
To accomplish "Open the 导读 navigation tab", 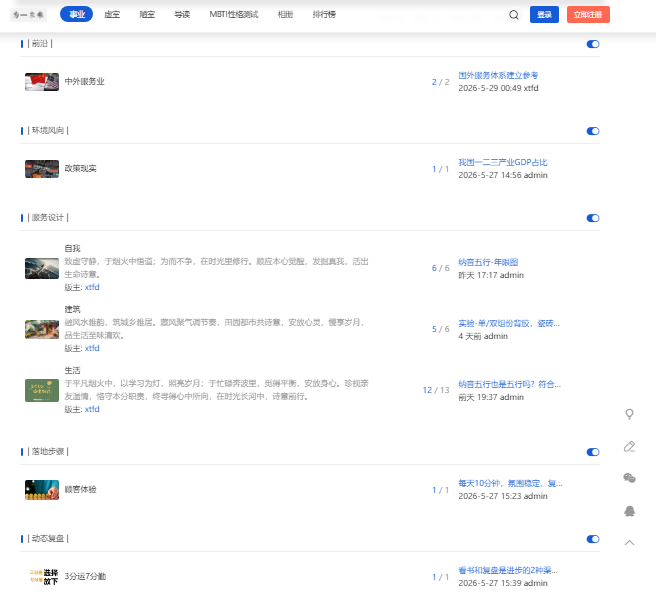I will pyautogui.click(x=182, y=14).
